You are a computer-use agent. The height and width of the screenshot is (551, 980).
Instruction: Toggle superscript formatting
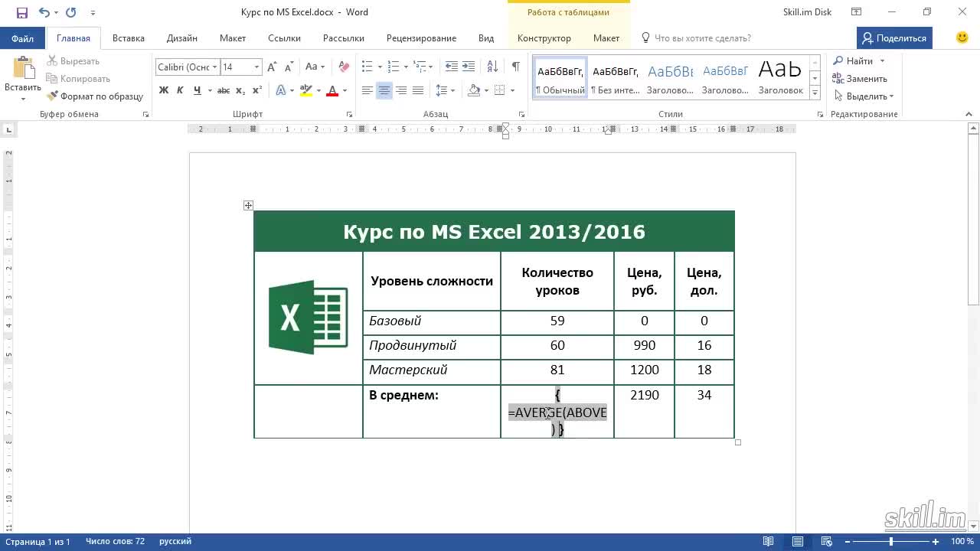(257, 90)
